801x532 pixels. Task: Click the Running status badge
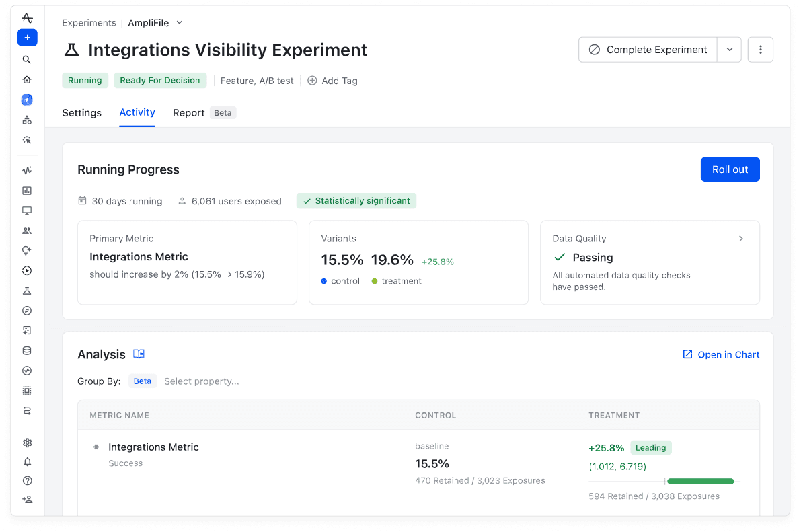coord(85,80)
